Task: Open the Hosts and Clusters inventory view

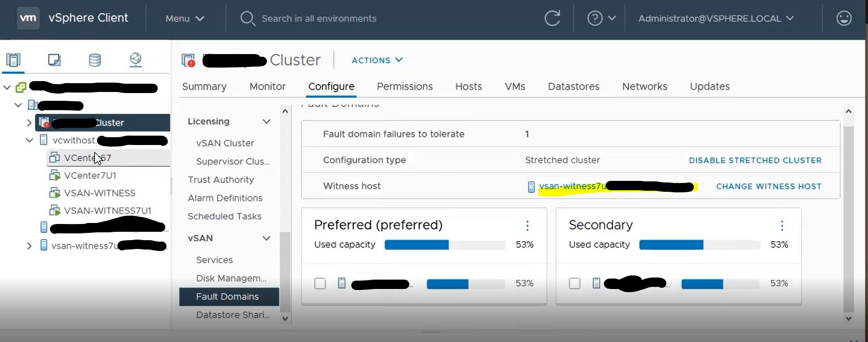Action: pos(14,60)
